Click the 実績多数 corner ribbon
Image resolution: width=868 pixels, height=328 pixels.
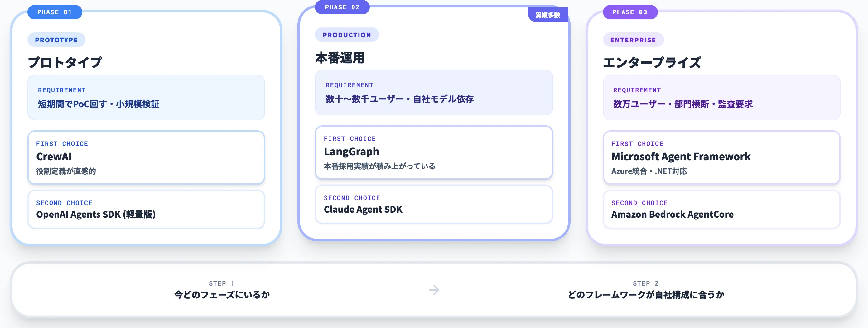point(548,15)
